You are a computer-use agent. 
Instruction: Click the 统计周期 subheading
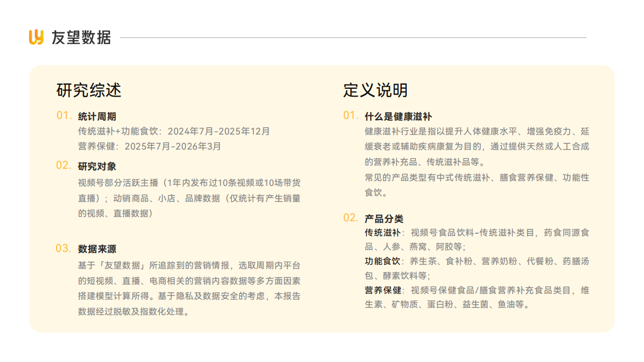click(x=97, y=117)
